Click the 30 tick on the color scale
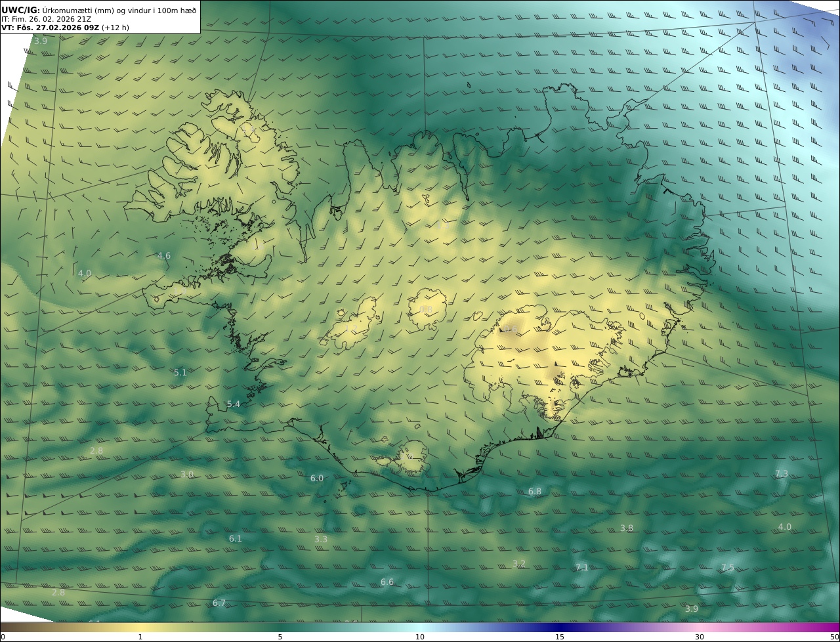The height and width of the screenshot is (642, 840). click(x=700, y=637)
